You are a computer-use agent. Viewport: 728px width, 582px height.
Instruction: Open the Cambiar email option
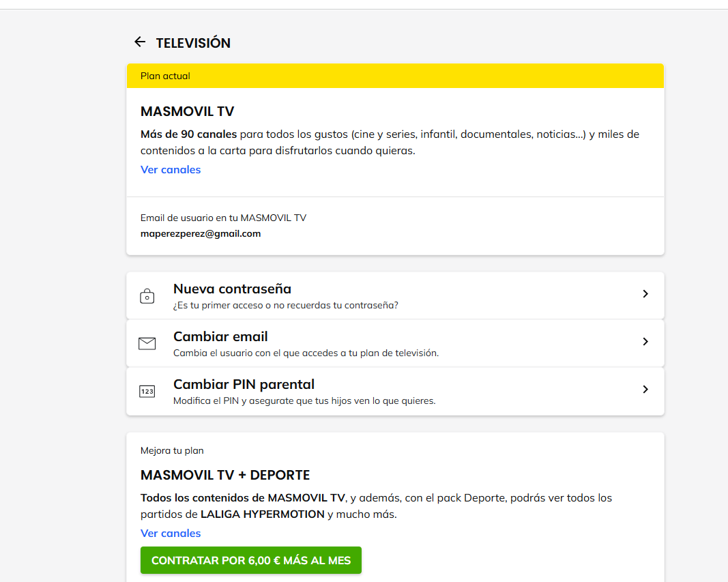click(x=395, y=343)
